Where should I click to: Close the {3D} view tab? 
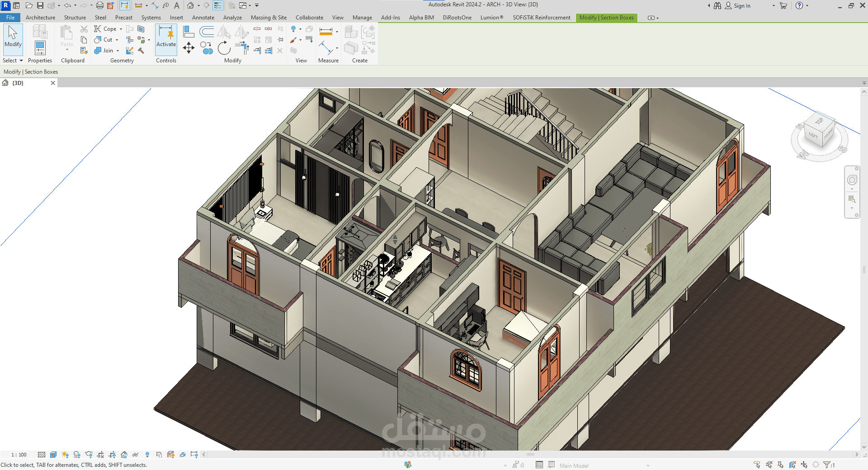[53, 83]
